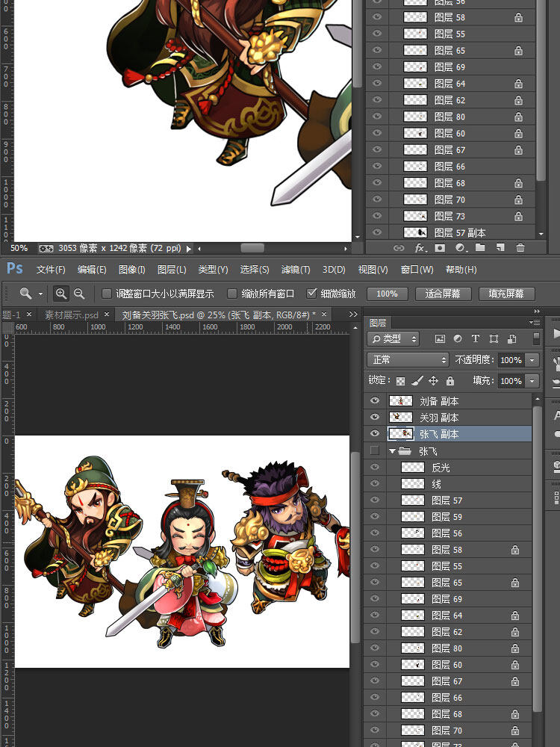Image resolution: width=560 pixels, height=747 pixels.
Task: Click the 填充 100% value field
Action: click(x=511, y=381)
